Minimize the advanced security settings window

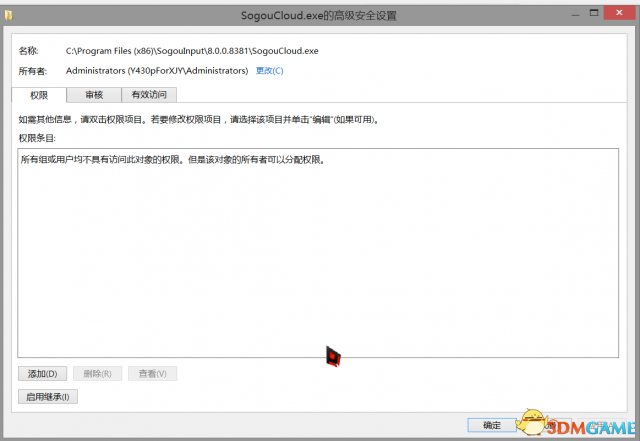576,14
